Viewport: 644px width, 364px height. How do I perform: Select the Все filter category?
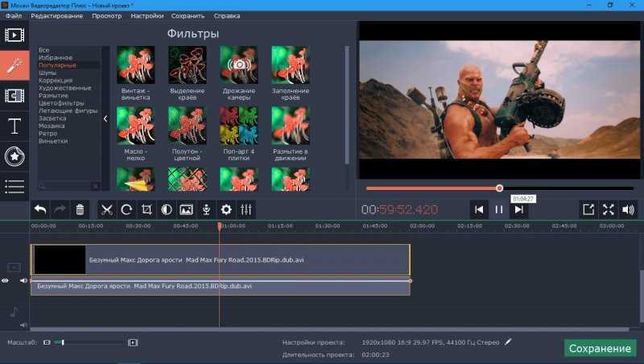(x=44, y=50)
